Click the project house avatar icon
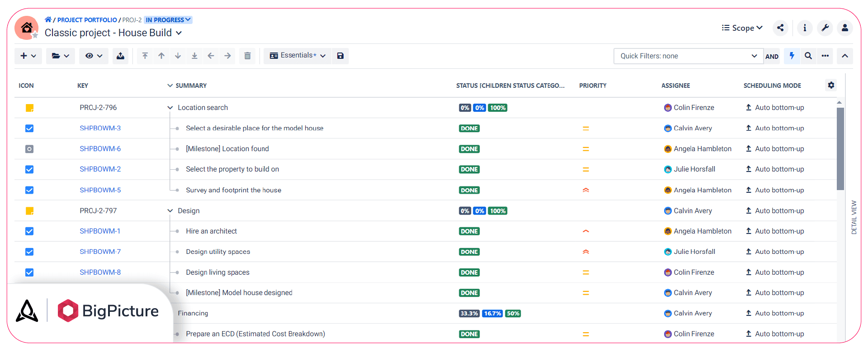The height and width of the screenshot is (353, 868). coord(26,28)
